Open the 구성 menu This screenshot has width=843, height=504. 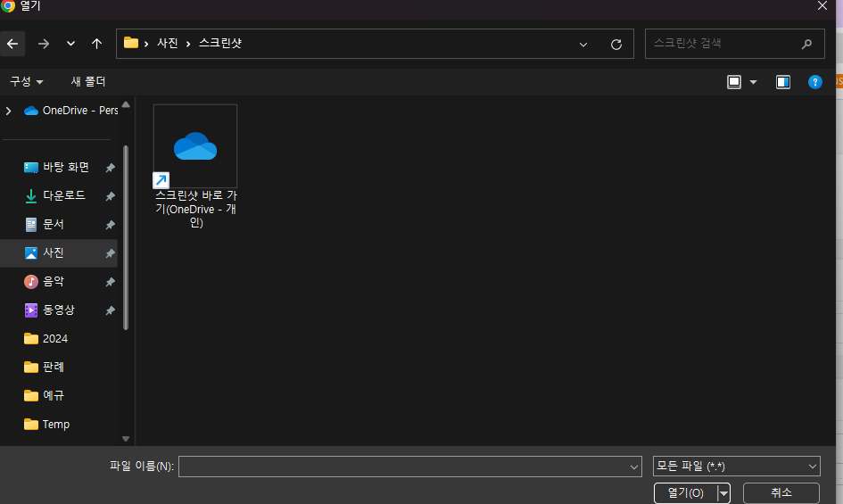pyautogui.click(x=27, y=81)
